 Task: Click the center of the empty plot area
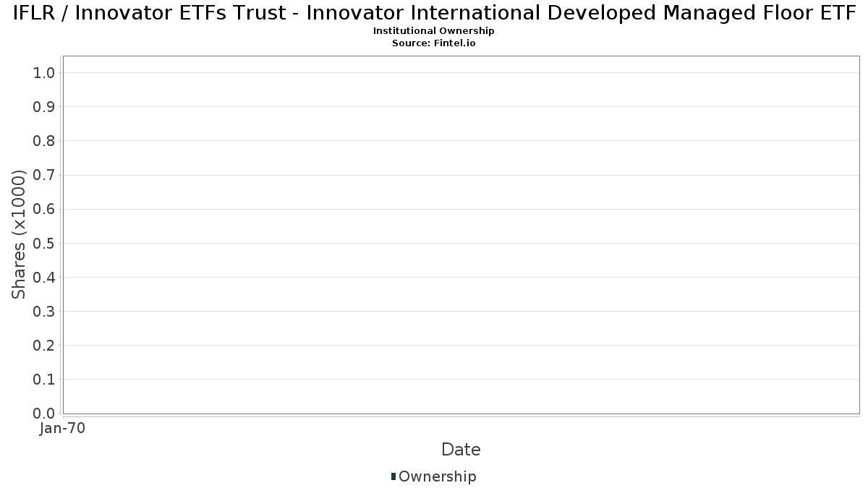pos(461,235)
